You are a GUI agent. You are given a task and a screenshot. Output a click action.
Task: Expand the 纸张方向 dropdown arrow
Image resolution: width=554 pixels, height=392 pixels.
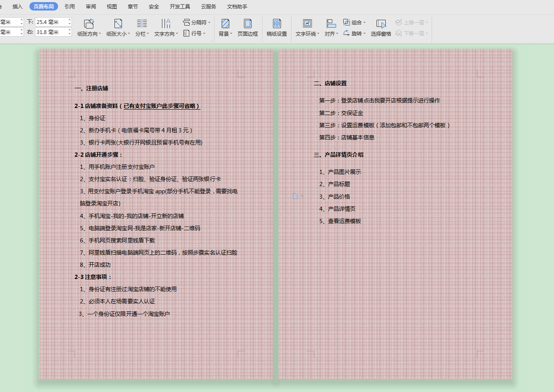click(100, 34)
